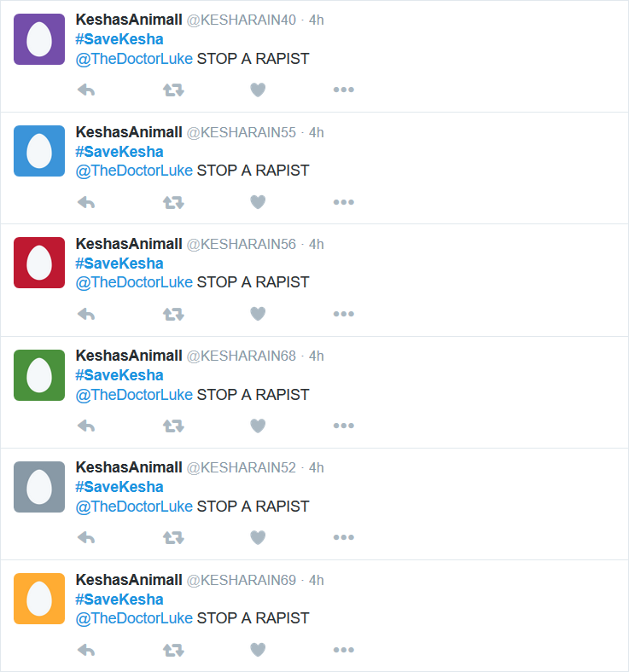The height and width of the screenshot is (672, 629).
Task: Open the red egg avatar profile
Action: pyautogui.click(x=39, y=263)
